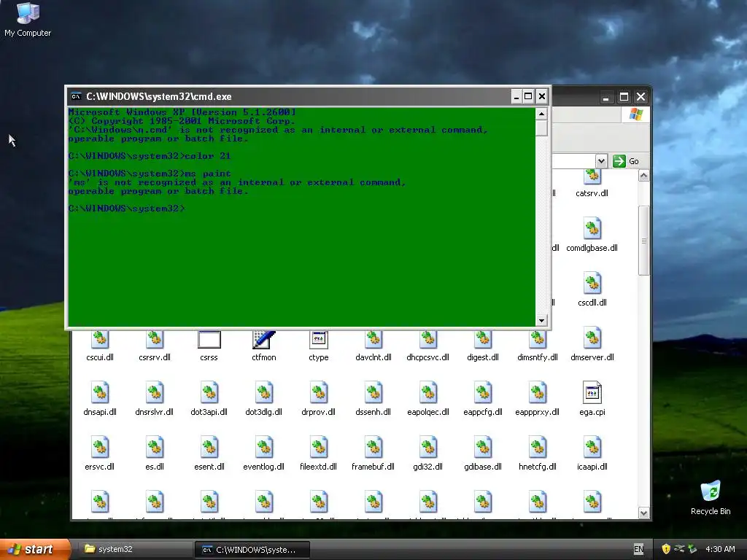Select the hnetcfg.dll file icon
Image resolution: width=747 pixels, height=560 pixels.
[x=538, y=454]
